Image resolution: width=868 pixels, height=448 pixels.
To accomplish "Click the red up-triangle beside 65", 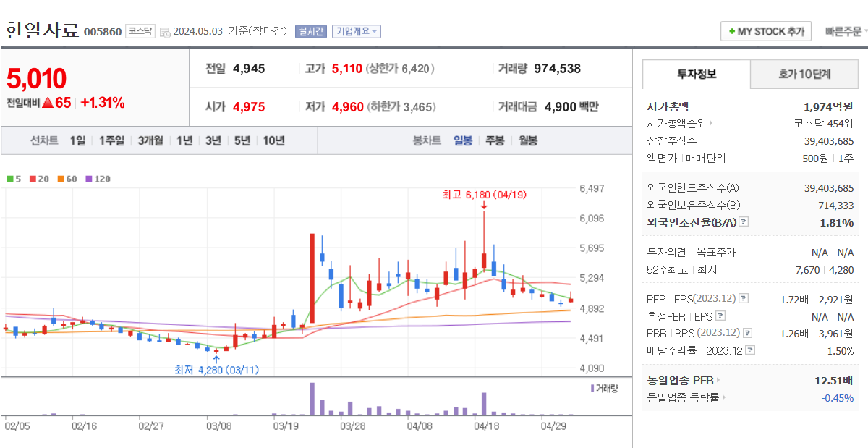I will (x=47, y=103).
